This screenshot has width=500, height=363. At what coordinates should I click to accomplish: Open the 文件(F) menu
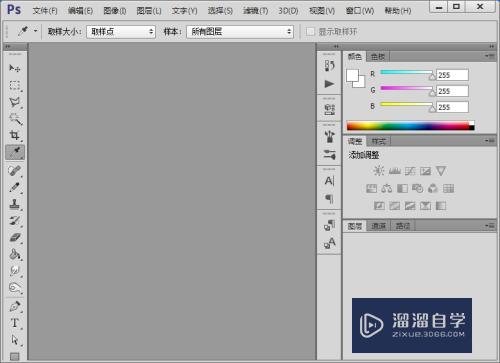[45, 11]
